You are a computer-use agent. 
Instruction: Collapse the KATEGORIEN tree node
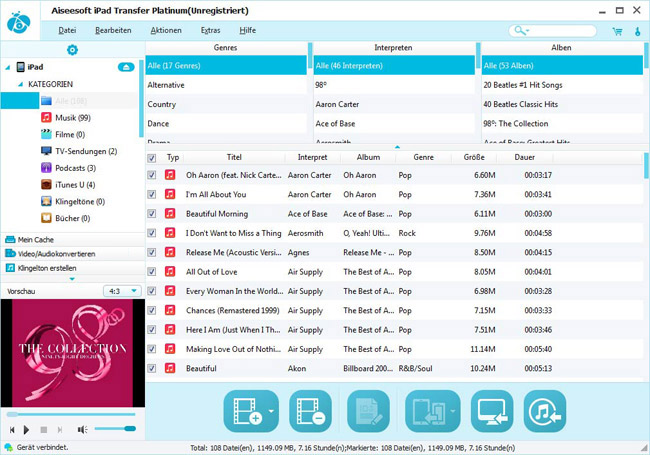click(x=20, y=85)
